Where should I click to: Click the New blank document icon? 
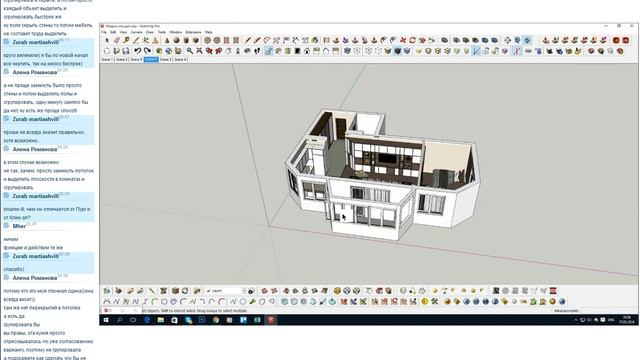(x=107, y=51)
